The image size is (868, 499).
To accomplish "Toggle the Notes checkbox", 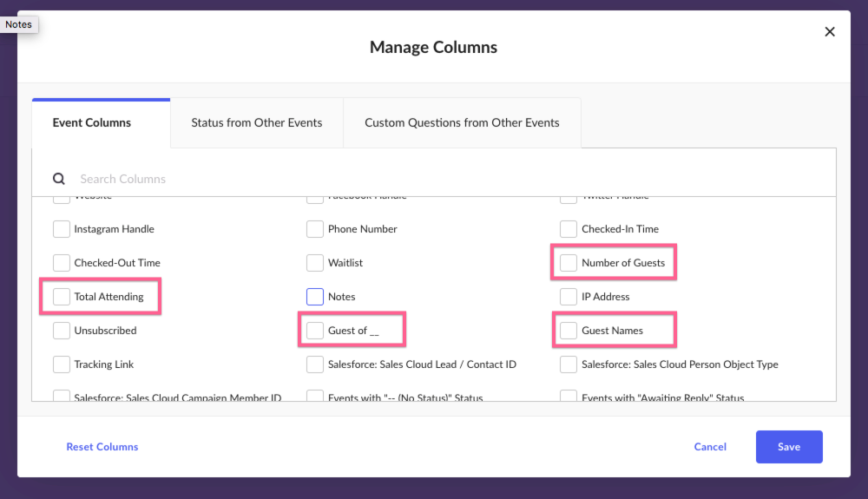I will [315, 297].
